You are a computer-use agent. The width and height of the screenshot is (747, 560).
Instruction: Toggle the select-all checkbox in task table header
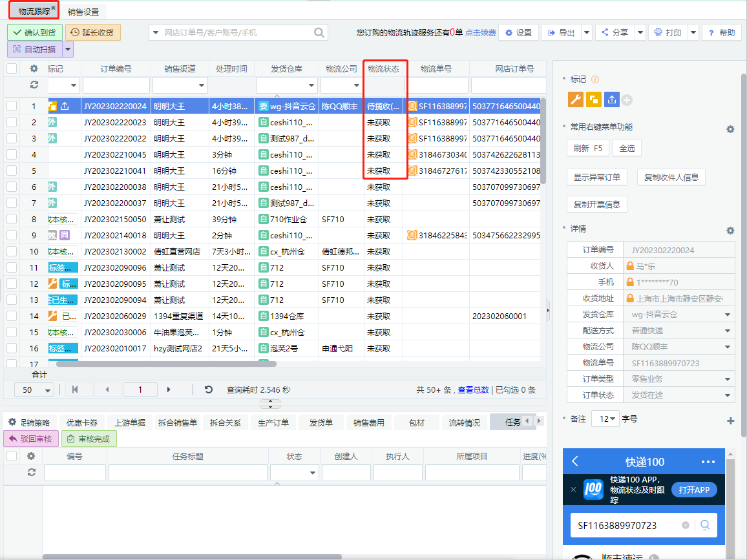pos(12,456)
